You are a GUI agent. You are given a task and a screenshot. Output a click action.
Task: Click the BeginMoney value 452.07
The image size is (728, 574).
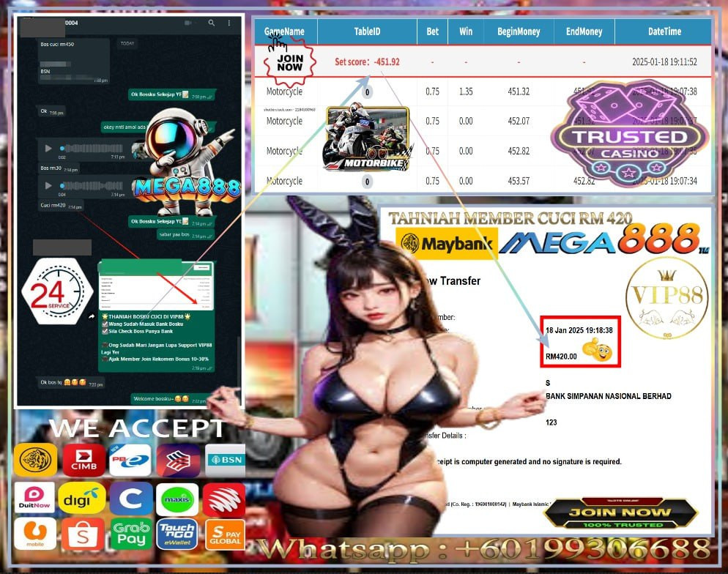519,121
